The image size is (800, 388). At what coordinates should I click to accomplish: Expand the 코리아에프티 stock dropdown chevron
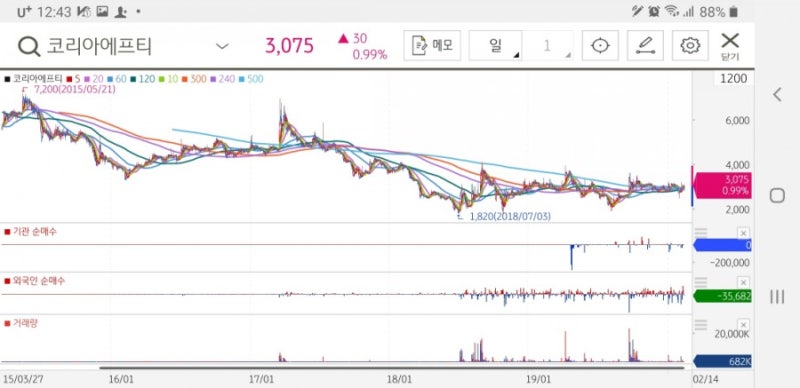222,46
